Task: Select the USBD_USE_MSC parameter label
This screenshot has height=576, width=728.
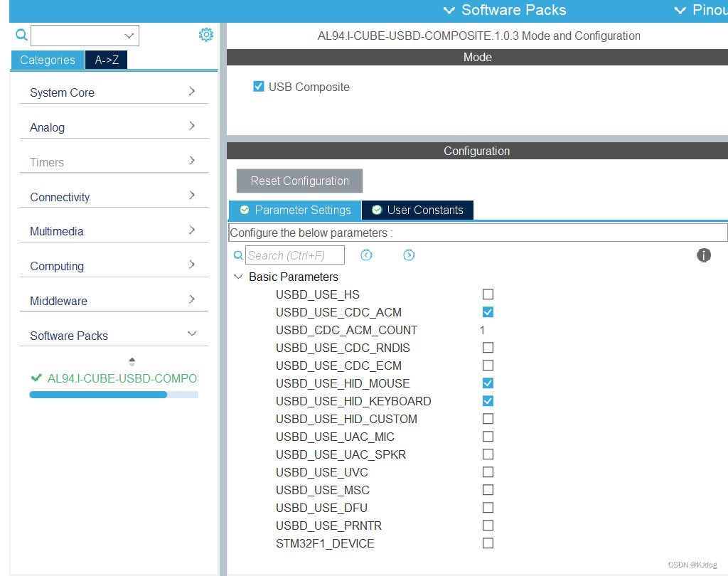Action: [323, 490]
